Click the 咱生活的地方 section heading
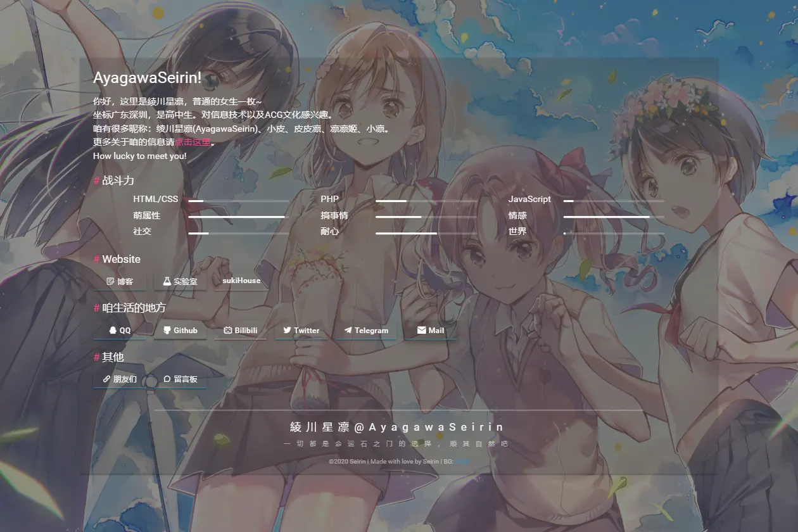Screen dimensions: 798x532 129,308
